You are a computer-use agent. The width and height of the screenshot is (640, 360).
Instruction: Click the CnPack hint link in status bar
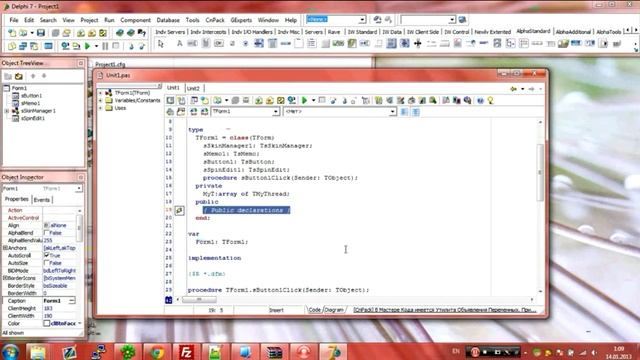tap(444, 310)
